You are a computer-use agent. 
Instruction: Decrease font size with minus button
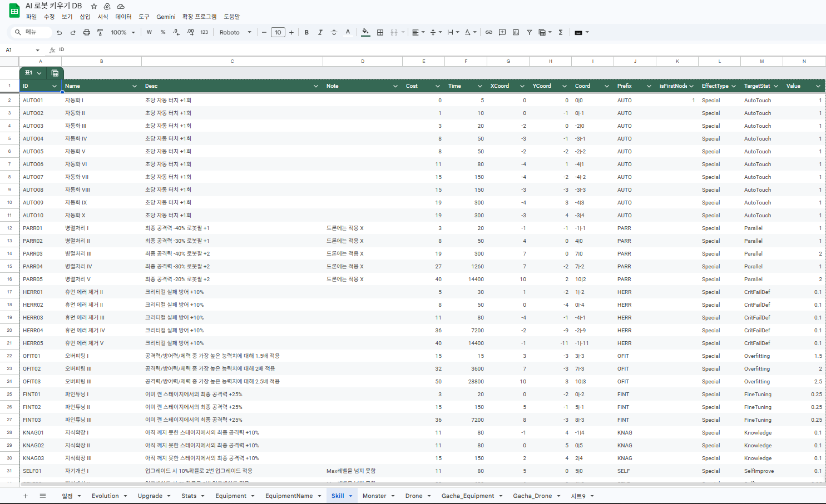[264, 32]
